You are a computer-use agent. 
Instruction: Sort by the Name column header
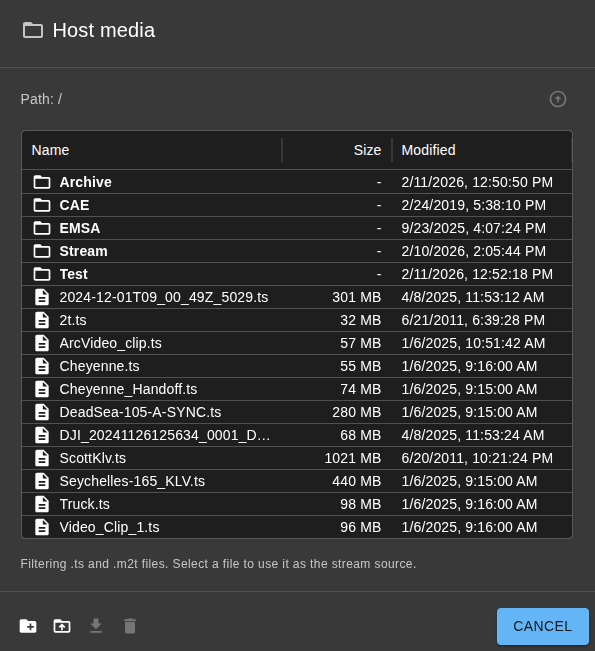50,150
